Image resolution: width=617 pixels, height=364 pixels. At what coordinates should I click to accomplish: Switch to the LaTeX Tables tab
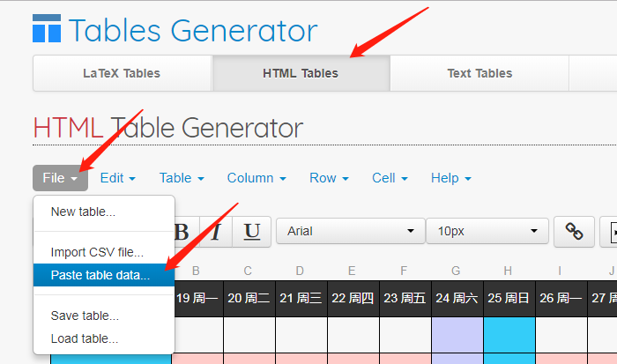[x=122, y=73]
